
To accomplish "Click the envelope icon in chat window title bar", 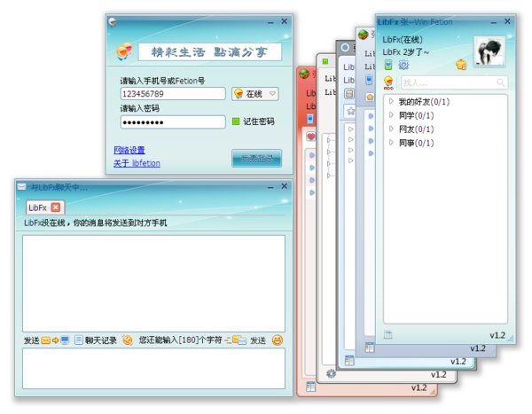I will 21,186.
